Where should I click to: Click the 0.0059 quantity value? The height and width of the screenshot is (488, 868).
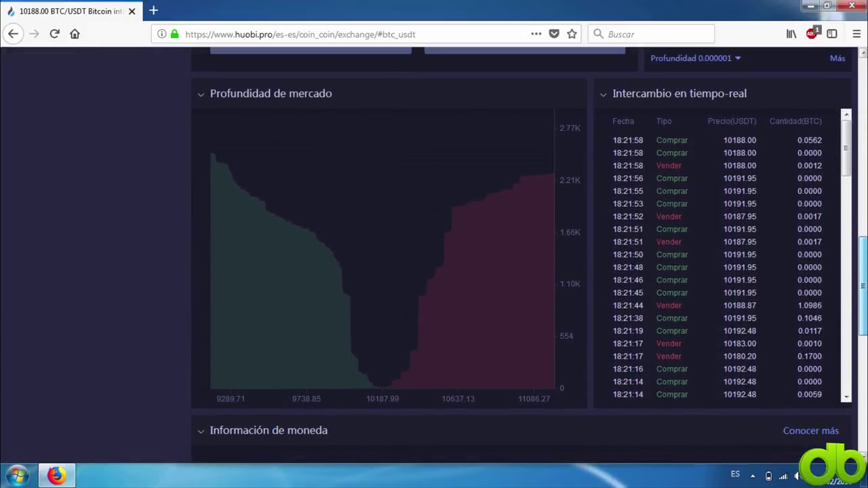[x=810, y=394]
